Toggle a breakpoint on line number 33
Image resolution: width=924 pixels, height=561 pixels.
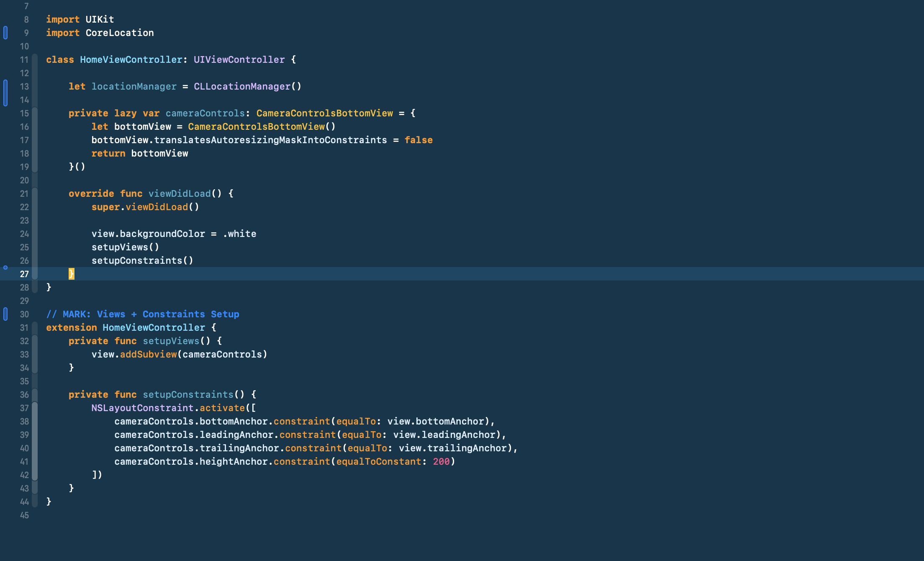click(x=24, y=354)
